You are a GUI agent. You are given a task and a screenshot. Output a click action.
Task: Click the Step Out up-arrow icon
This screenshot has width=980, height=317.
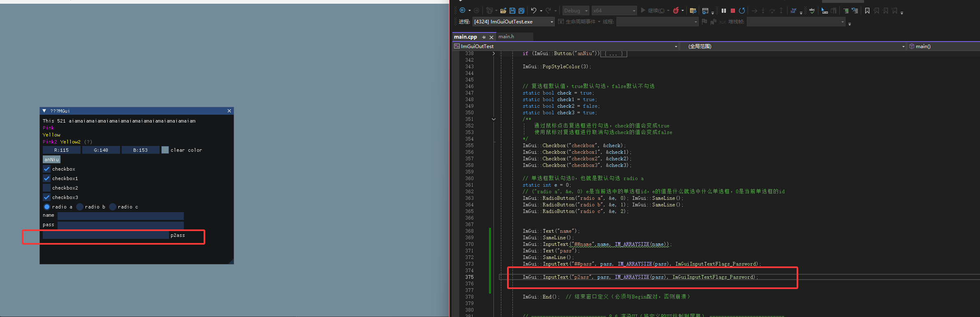tap(781, 11)
